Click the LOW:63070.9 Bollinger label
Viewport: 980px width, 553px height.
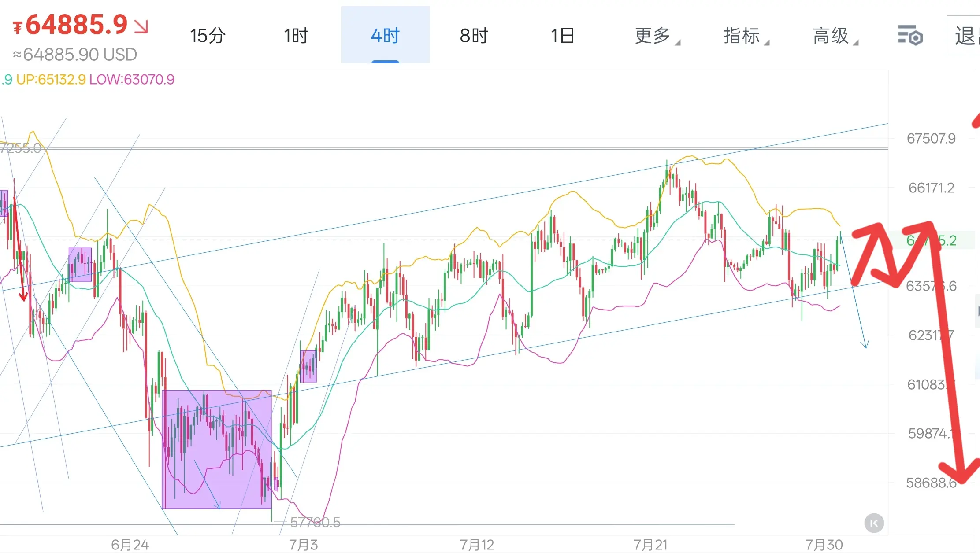(132, 80)
